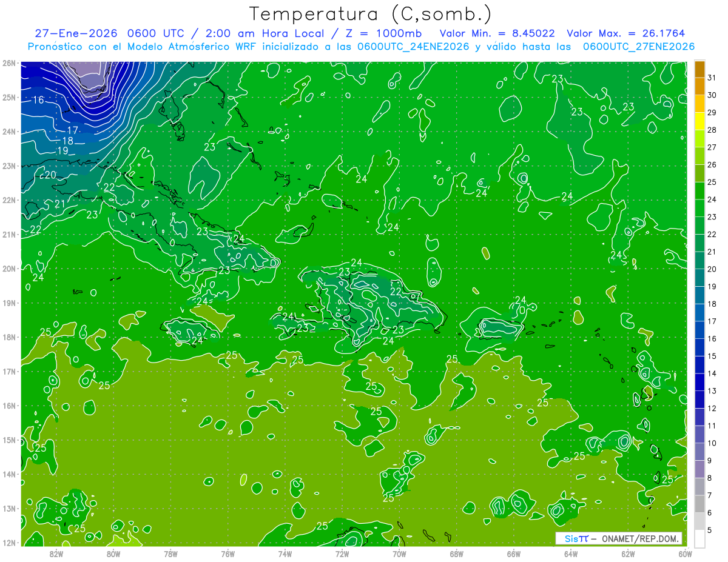Click the '6' colour bar scale label
Viewport: 728px width, 562px height.
(x=710, y=513)
